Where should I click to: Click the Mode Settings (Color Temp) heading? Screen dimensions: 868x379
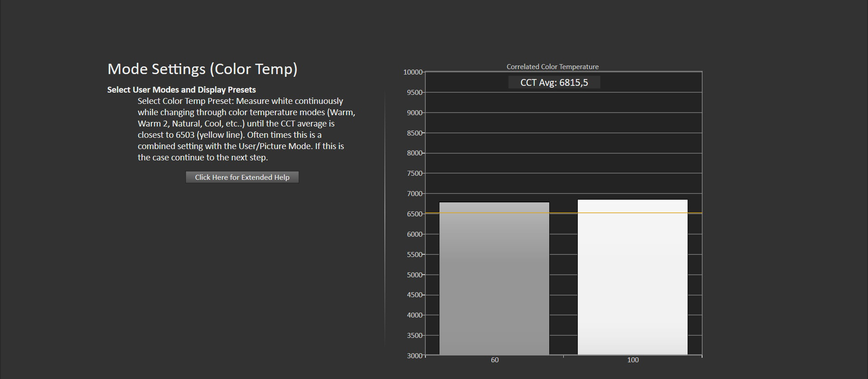[x=203, y=69]
